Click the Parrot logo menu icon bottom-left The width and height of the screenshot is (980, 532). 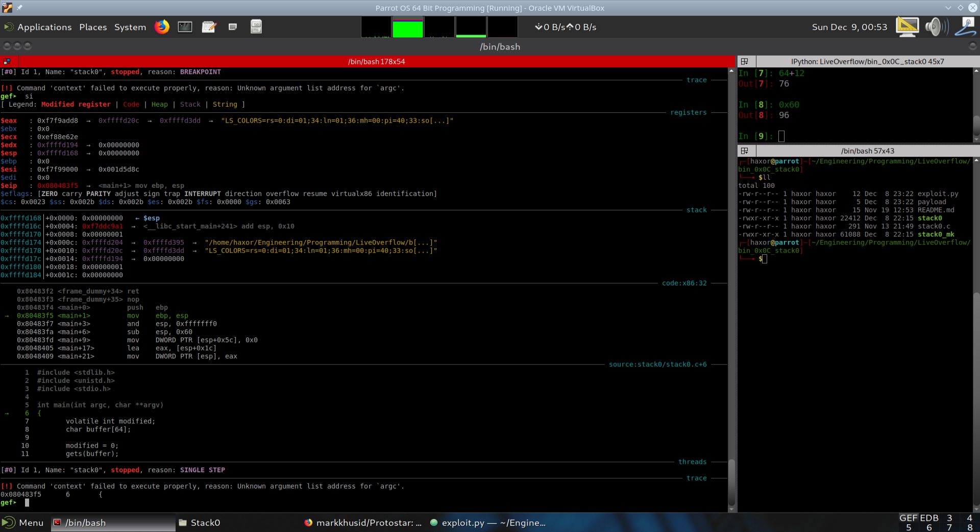(x=8, y=522)
